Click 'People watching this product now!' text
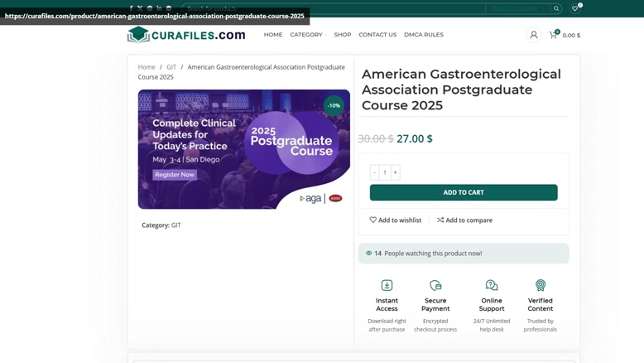 tap(433, 254)
